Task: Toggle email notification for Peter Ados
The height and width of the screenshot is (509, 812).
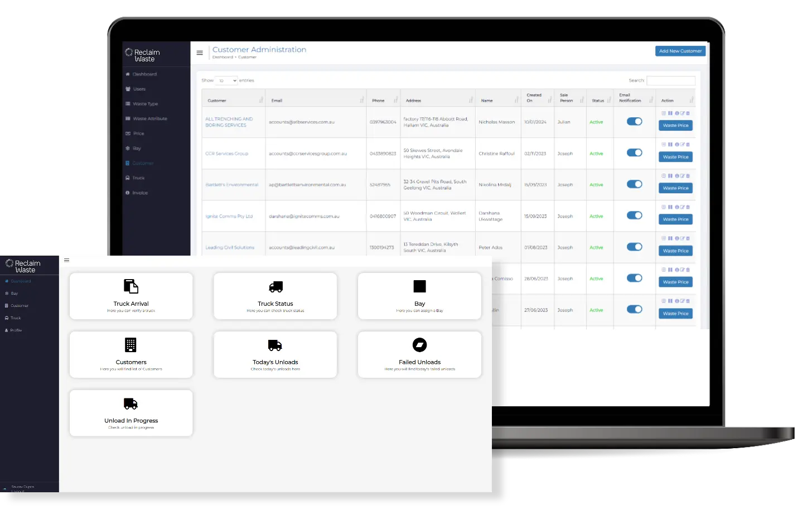Action: (x=634, y=247)
